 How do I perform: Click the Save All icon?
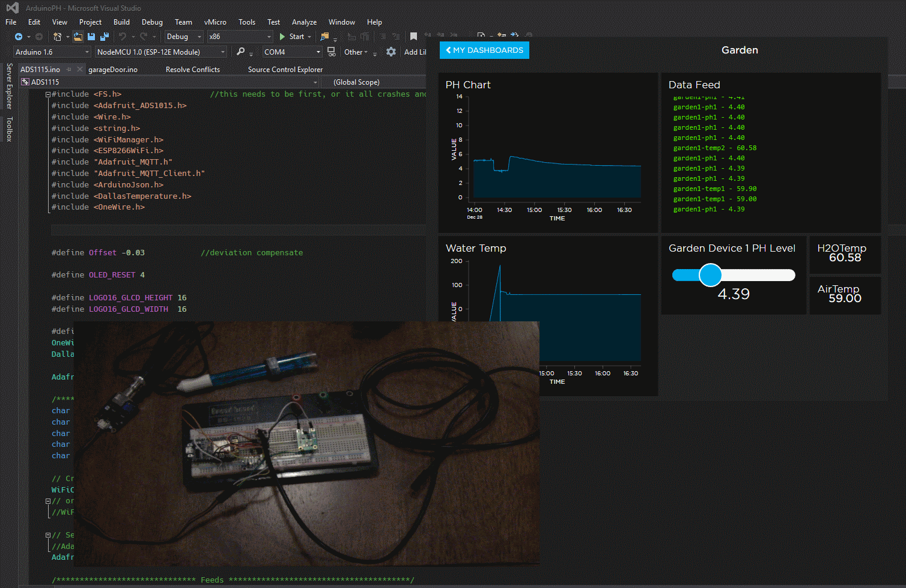[x=105, y=37]
